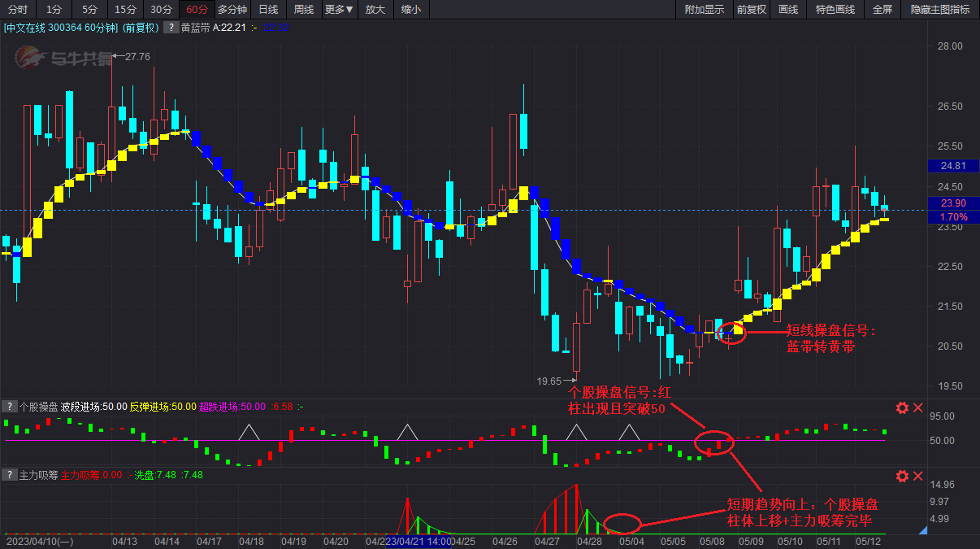Click the 19.50 price axis label
Viewport: 980px width, 549px height.
pos(950,386)
